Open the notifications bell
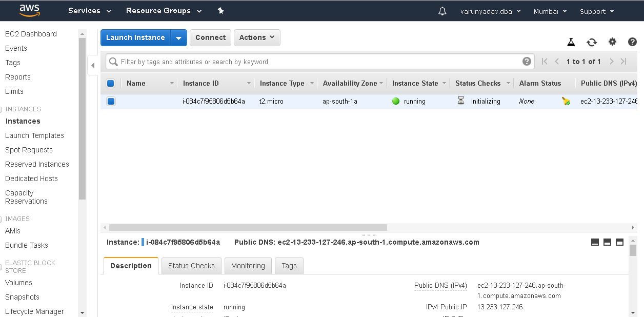Image resolution: width=644 pixels, height=317 pixels. (442, 11)
